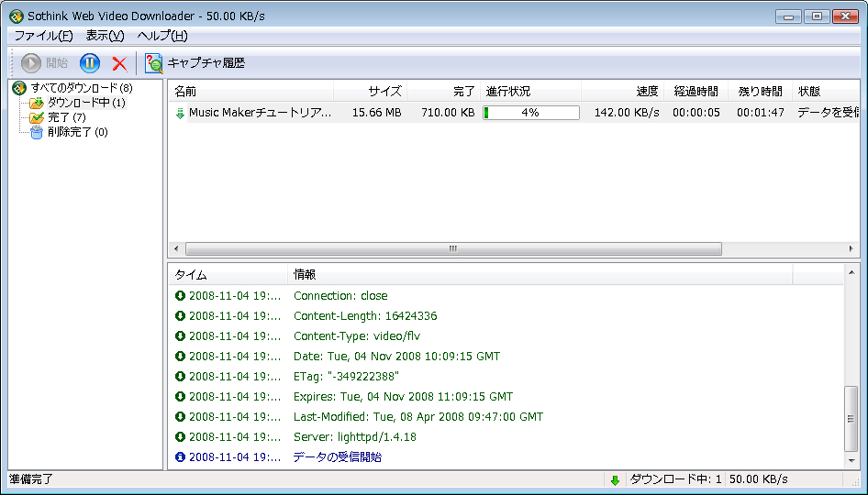Click the log pane vertical scrollbar thumb
Screen dimensions: 868x495
pos(851,419)
